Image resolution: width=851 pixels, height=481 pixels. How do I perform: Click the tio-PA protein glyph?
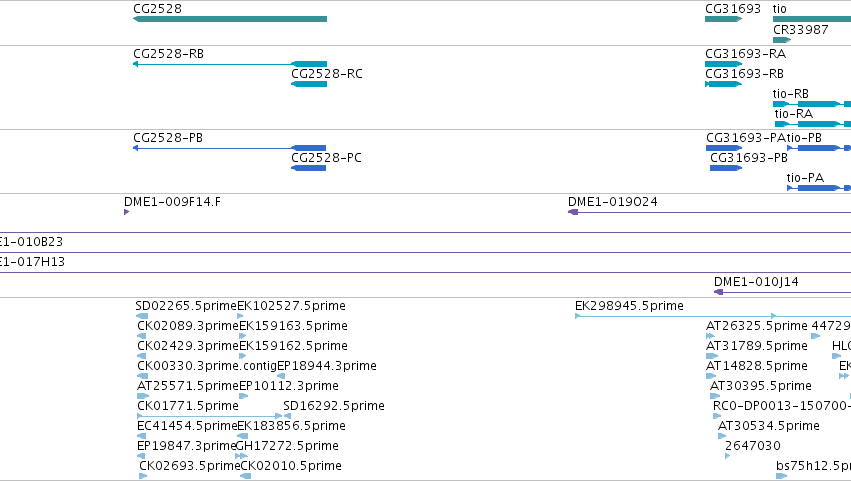[819, 188]
